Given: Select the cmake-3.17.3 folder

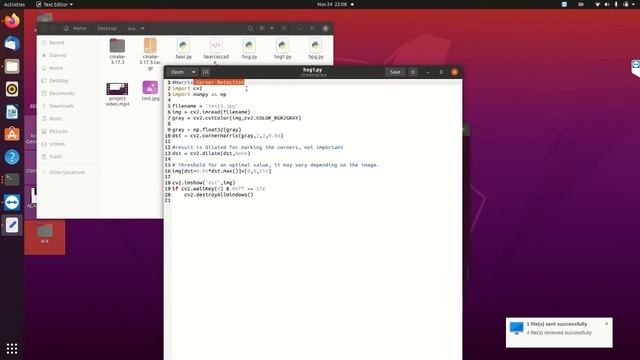Looking at the screenshot, I should click(x=117, y=51).
